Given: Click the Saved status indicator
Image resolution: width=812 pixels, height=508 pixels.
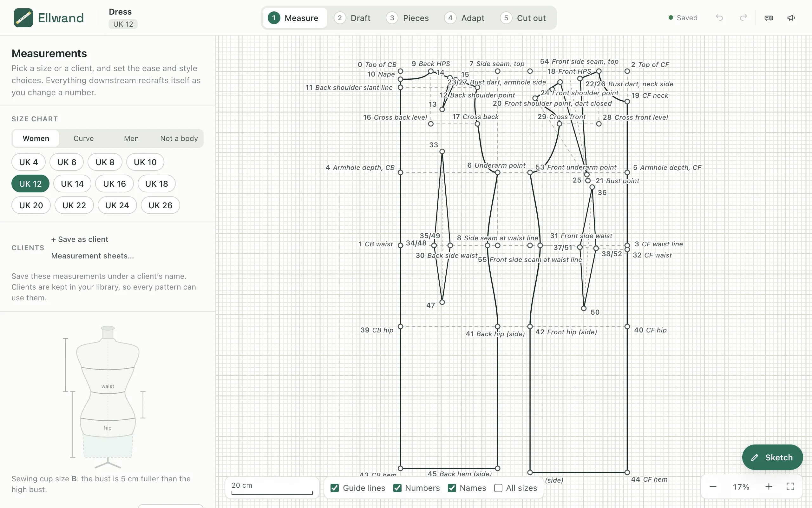Looking at the screenshot, I should point(683,18).
